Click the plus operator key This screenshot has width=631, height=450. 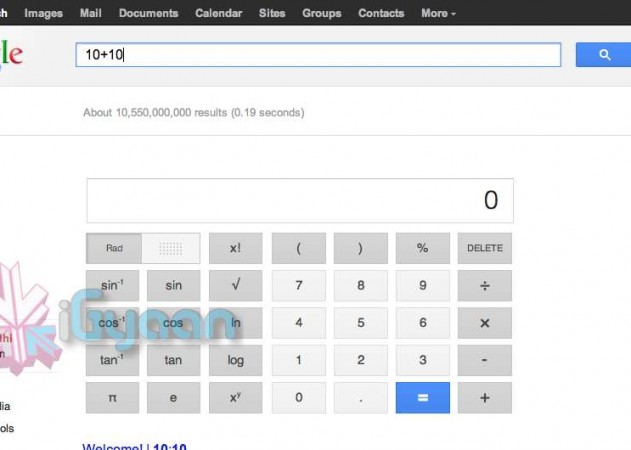coord(484,397)
